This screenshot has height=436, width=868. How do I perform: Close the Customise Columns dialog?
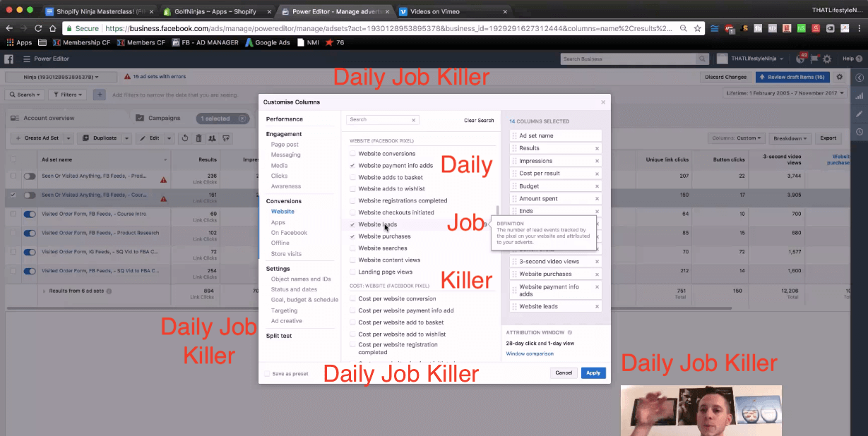coord(602,102)
